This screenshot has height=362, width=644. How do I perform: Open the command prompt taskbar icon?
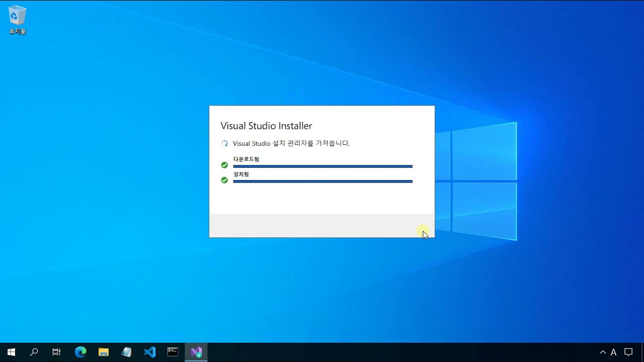tap(173, 352)
